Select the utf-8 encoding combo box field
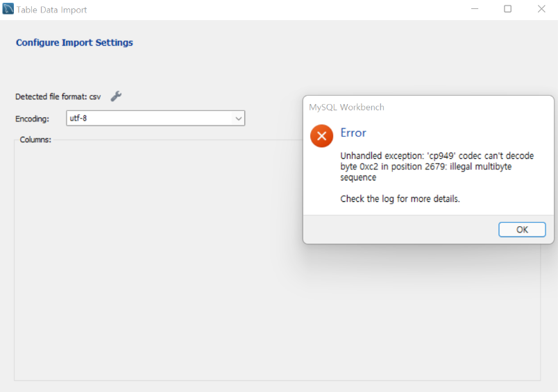 [149, 119]
